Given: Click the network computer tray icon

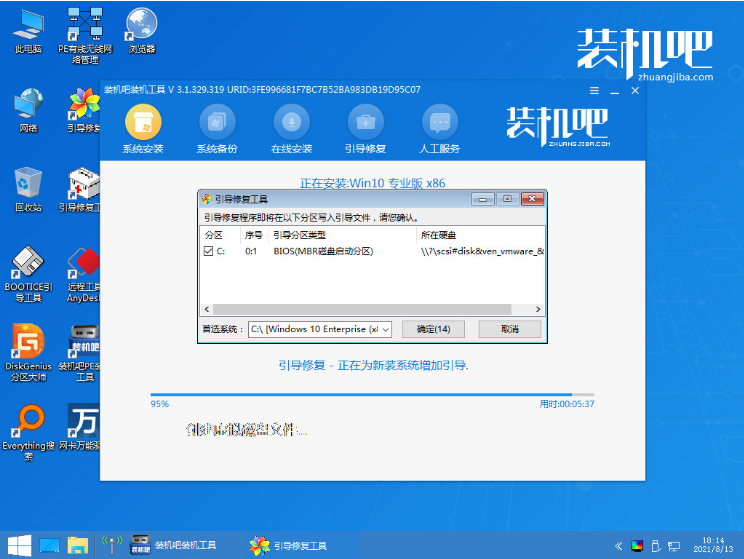Looking at the screenshot, I should tap(674, 547).
